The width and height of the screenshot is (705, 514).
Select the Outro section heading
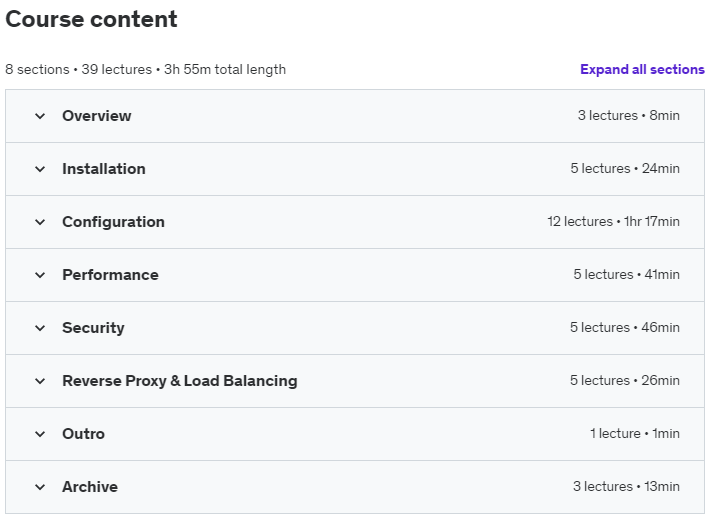pyautogui.click(x=83, y=434)
